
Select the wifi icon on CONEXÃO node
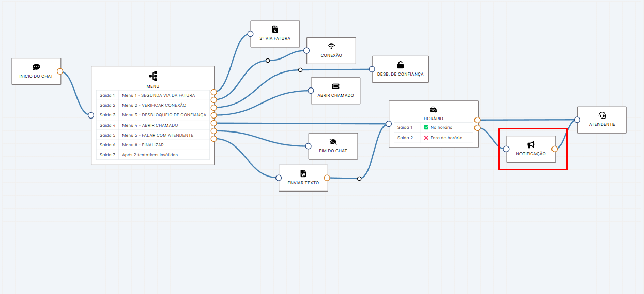(x=331, y=46)
